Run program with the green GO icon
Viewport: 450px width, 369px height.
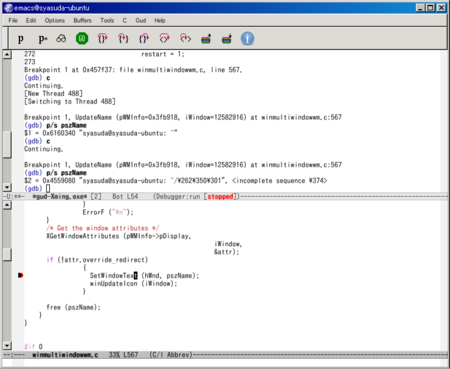tap(82, 39)
